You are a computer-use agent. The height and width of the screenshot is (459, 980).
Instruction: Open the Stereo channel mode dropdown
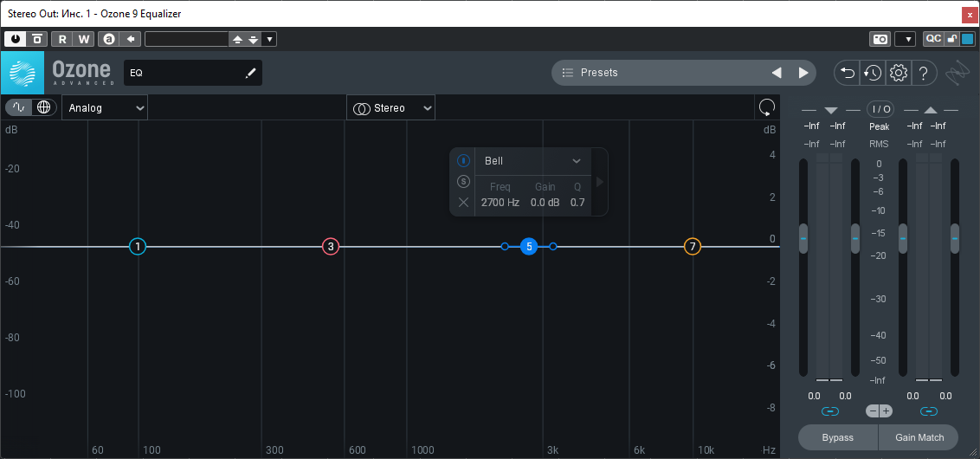[390, 107]
